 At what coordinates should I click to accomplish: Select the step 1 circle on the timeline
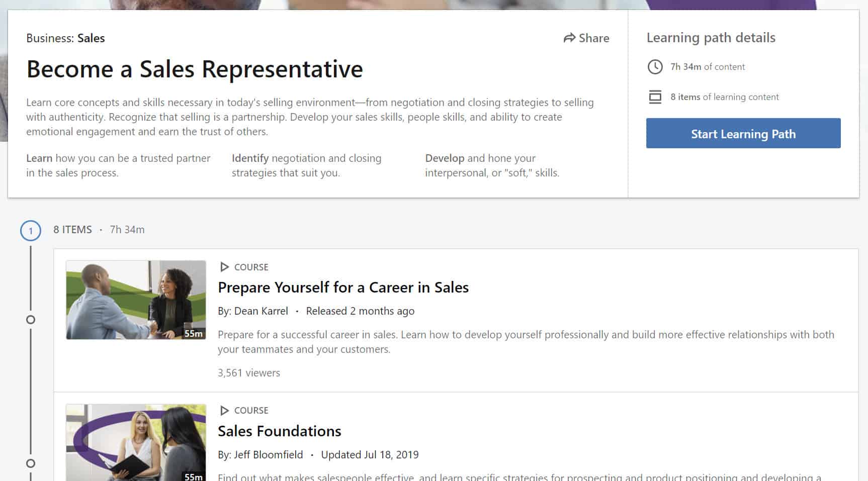31,230
